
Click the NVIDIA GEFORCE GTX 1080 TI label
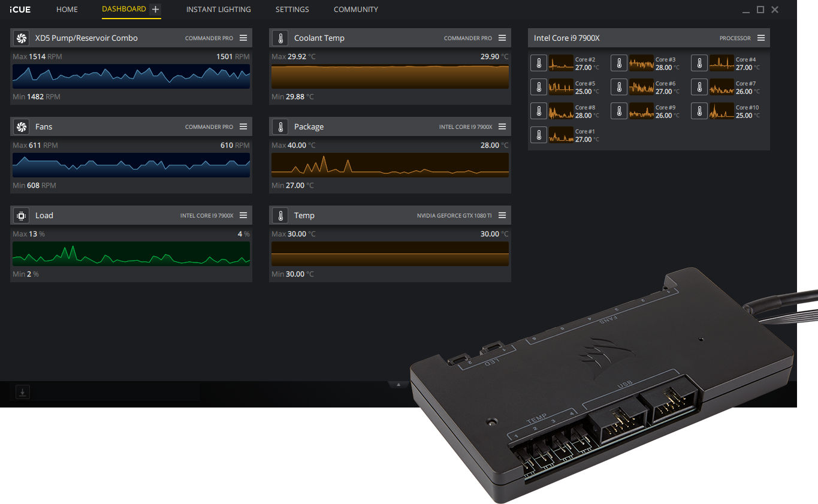pyautogui.click(x=455, y=216)
